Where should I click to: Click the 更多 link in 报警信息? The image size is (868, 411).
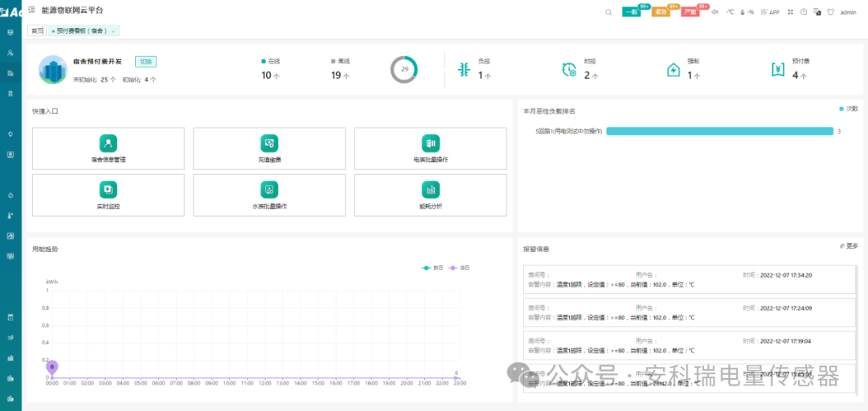[x=849, y=246]
